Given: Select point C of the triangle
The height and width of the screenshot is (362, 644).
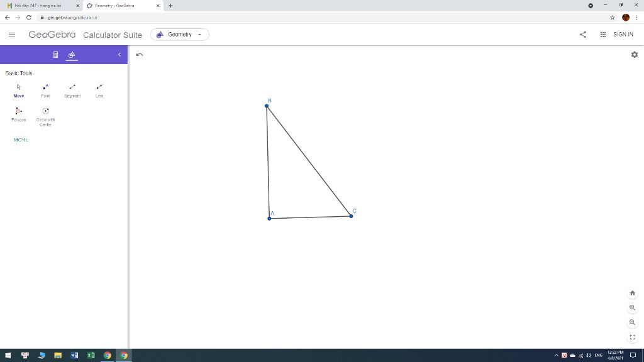Looking at the screenshot, I should 351,216.
